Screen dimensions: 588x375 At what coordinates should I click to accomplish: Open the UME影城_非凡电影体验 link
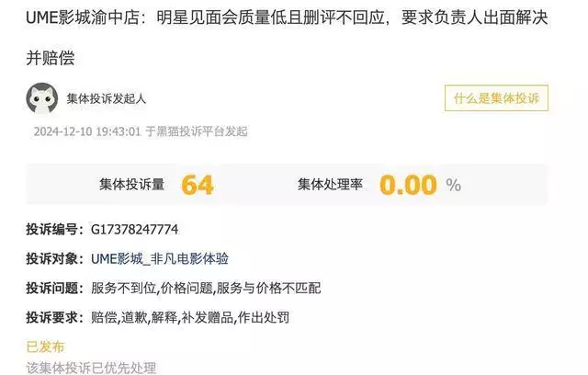pos(160,259)
